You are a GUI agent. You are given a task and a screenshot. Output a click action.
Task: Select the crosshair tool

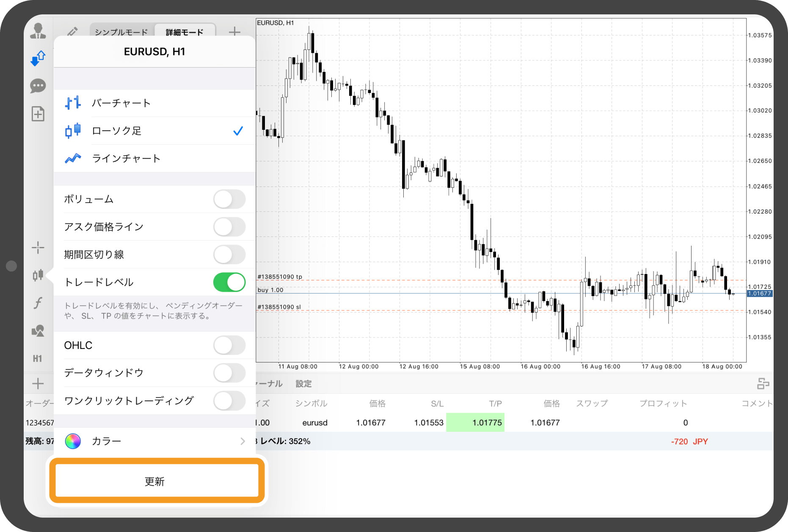pyautogui.click(x=38, y=247)
